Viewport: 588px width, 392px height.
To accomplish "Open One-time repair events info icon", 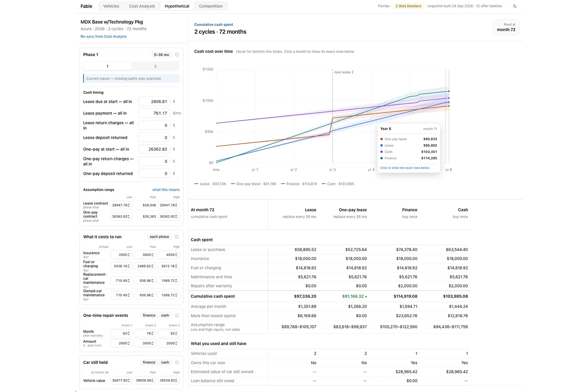I will pos(177,315).
